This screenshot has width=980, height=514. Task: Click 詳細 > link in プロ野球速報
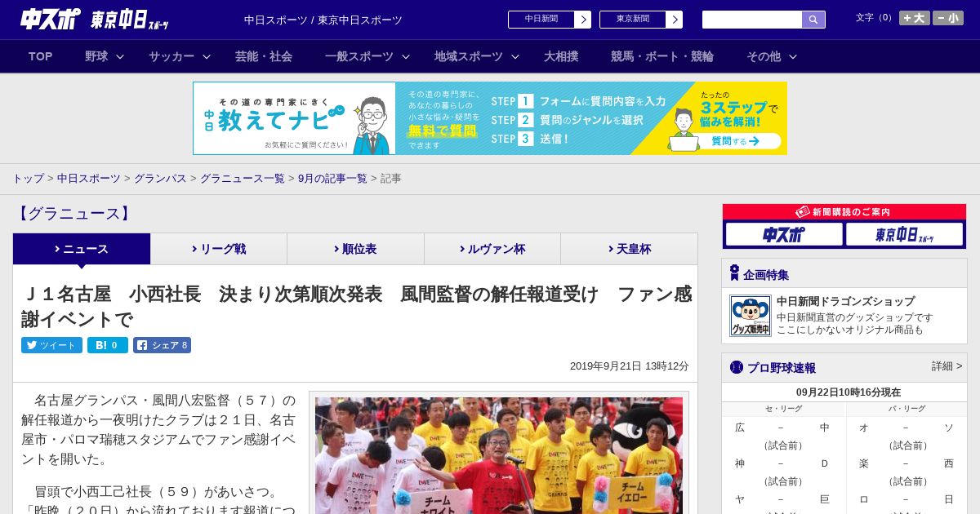pos(947,366)
